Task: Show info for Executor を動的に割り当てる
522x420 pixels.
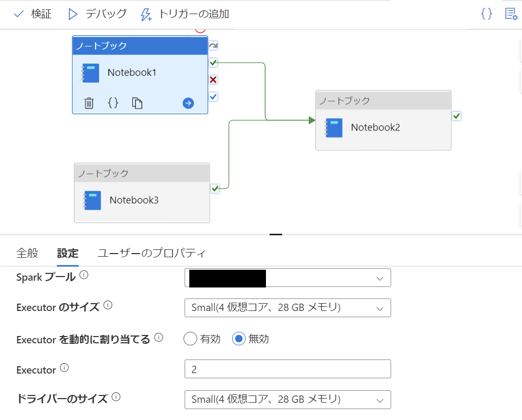Action: [159, 338]
